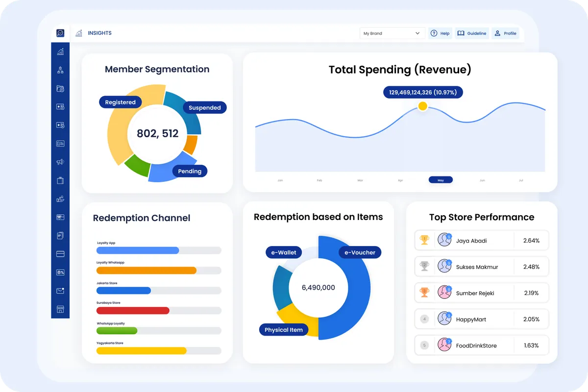Click the hand holding coin sidebar icon
This screenshot has height=392, width=588.
[60, 199]
